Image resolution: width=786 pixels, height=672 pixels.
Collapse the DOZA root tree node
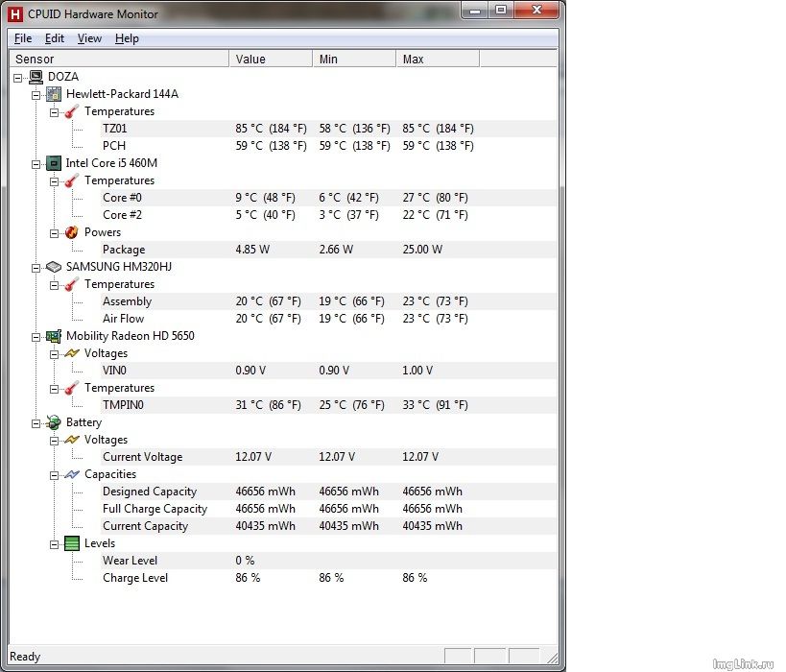coord(19,77)
